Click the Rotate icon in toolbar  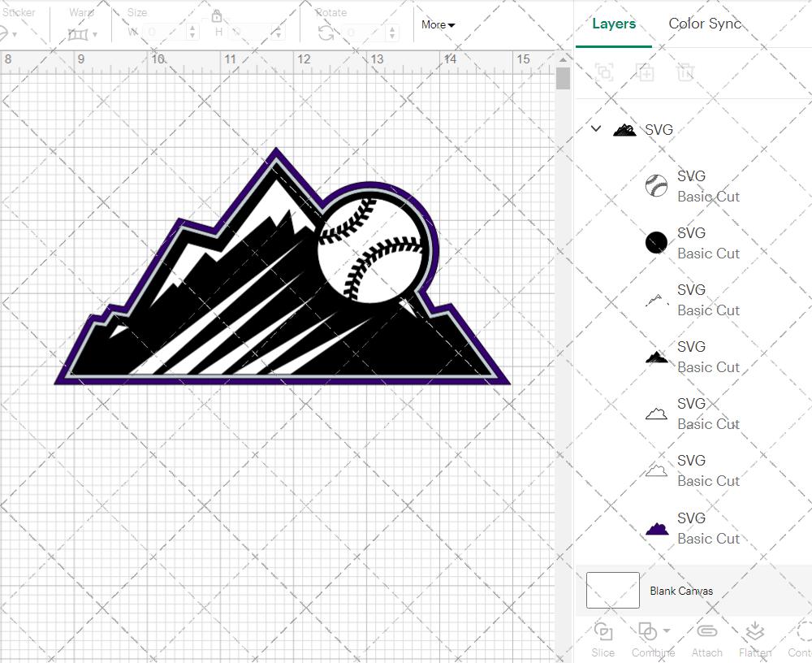click(326, 33)
